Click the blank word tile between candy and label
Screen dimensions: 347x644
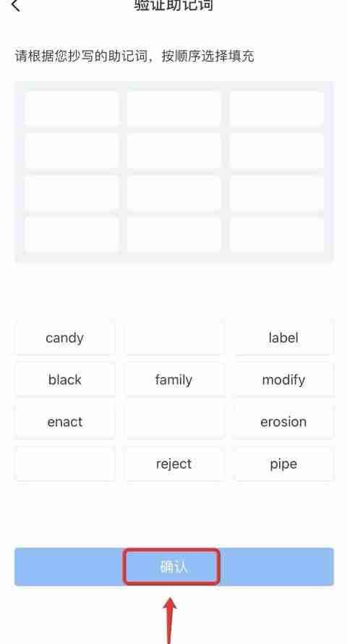174,338
